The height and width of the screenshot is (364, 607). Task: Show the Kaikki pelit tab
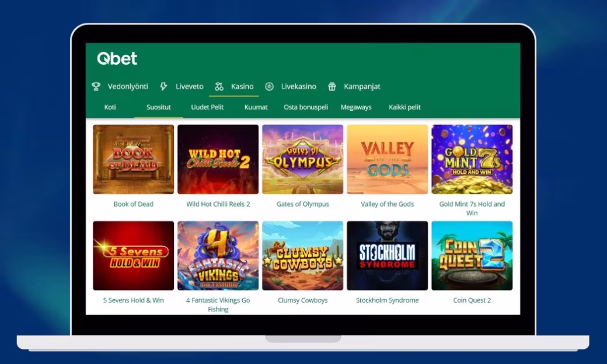(x=404, y=107)
